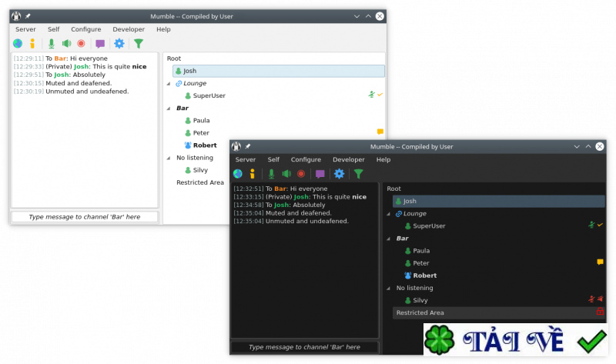Click green filter funnel in light window
Screen dimensions: 616x364
pyautogui.click(x=139, y=44)
